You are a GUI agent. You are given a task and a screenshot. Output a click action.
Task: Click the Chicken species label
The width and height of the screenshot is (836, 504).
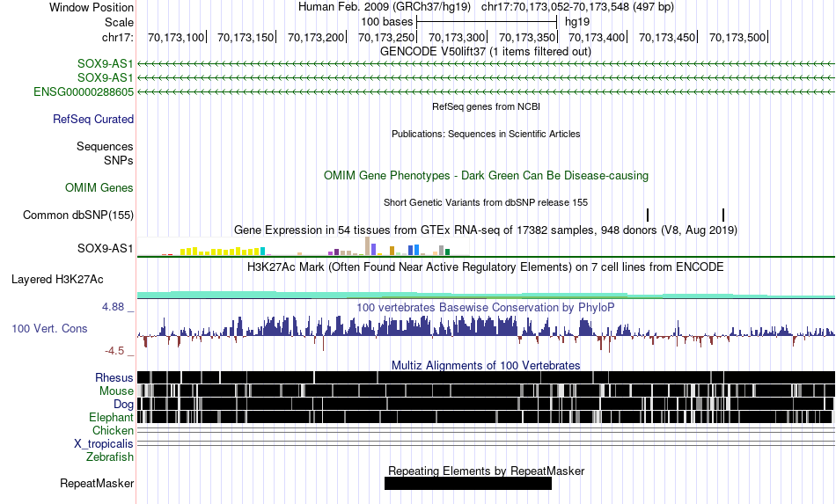coord(113,430)
